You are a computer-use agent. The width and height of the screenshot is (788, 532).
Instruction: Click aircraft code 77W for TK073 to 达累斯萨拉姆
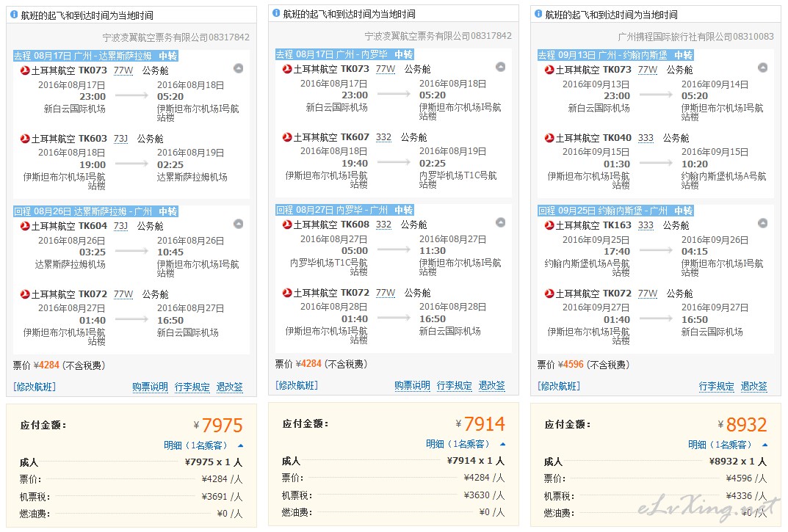(123, 70)
